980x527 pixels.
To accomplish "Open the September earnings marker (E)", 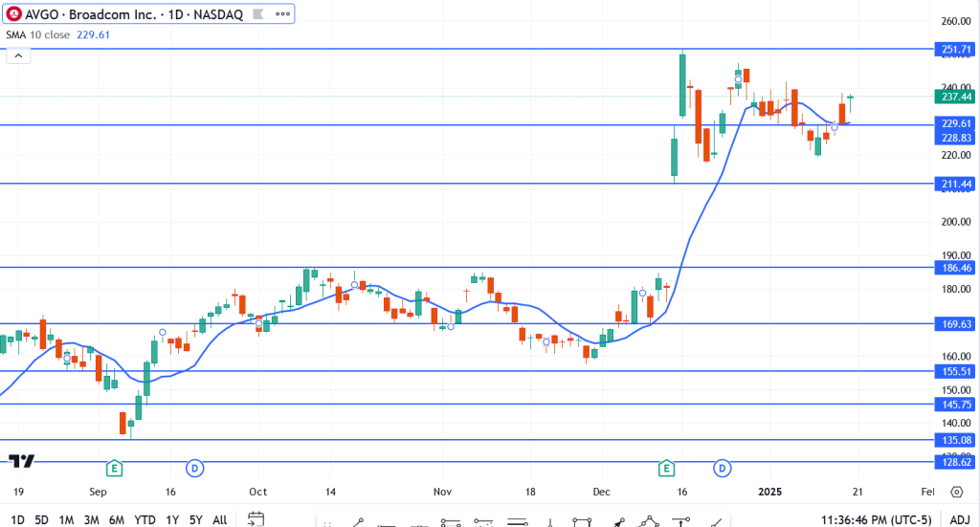I will (x=114, y=468).
